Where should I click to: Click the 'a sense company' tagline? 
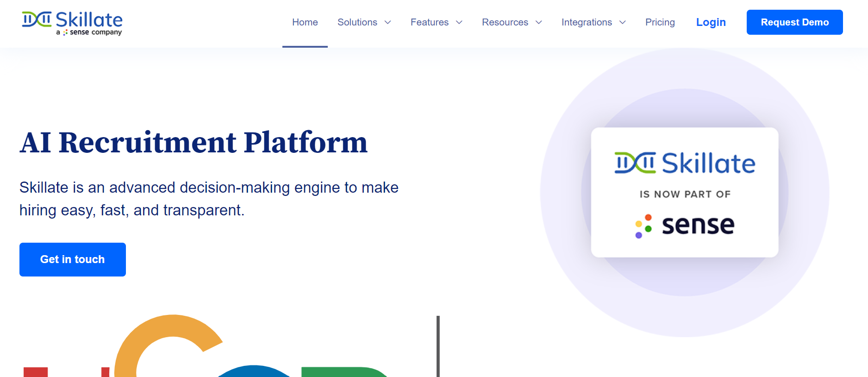(x=89, y=32)
